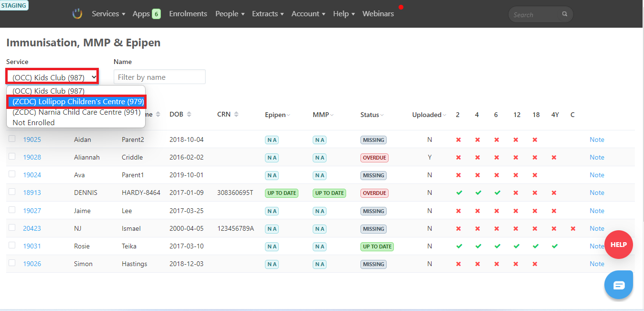This screenshot has width=644, height=311.
Task: Tick checkbox for Simon Hastings row
Action: 12,263
